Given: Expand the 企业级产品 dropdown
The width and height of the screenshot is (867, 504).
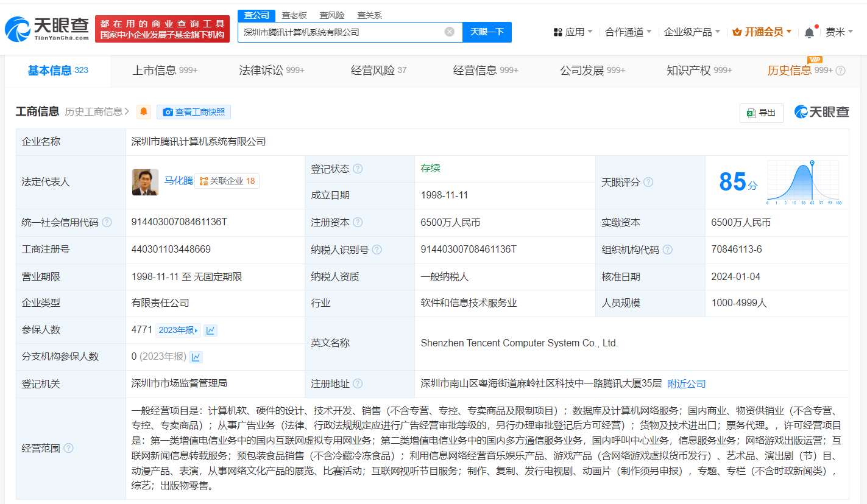Looking at the screenshot, I should click(x=692, y=32).
